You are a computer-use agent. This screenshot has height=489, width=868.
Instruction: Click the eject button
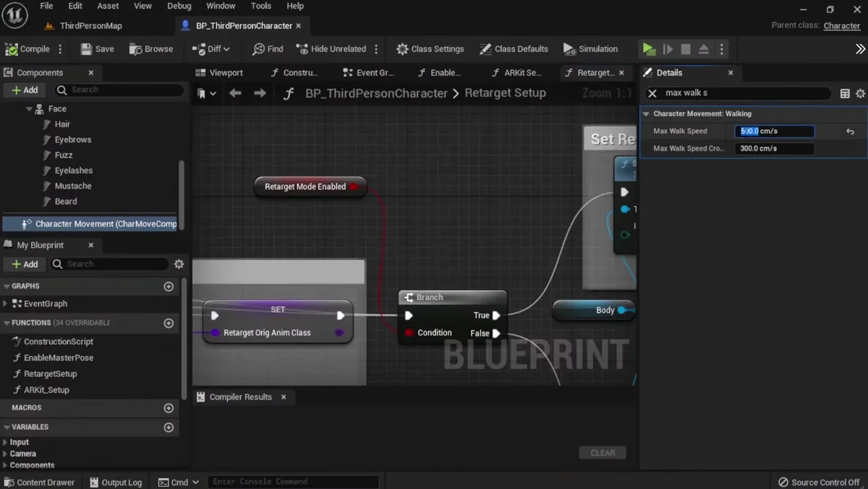click(704, 49)
